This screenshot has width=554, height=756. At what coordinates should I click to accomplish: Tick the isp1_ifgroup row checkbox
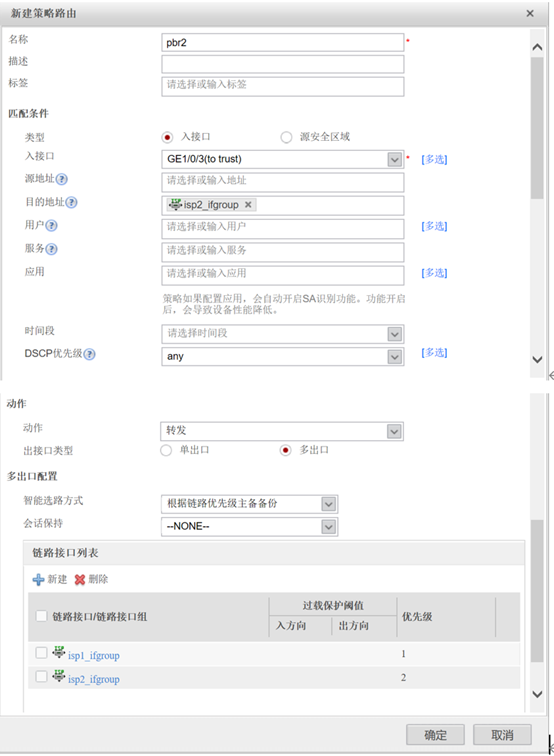[41, 653]
